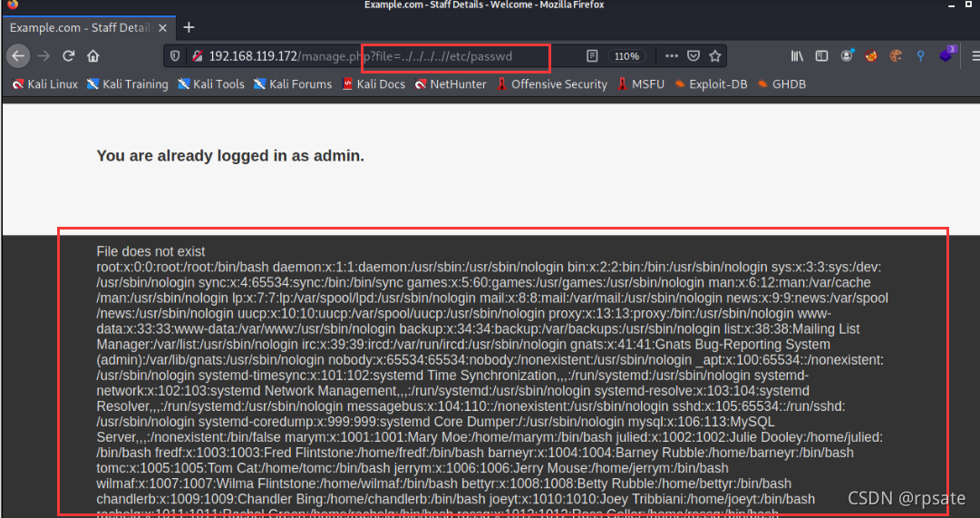Open the Offensive Security bookmark
980x518 pixels.
pyautogui.click(x=552, y=83)
